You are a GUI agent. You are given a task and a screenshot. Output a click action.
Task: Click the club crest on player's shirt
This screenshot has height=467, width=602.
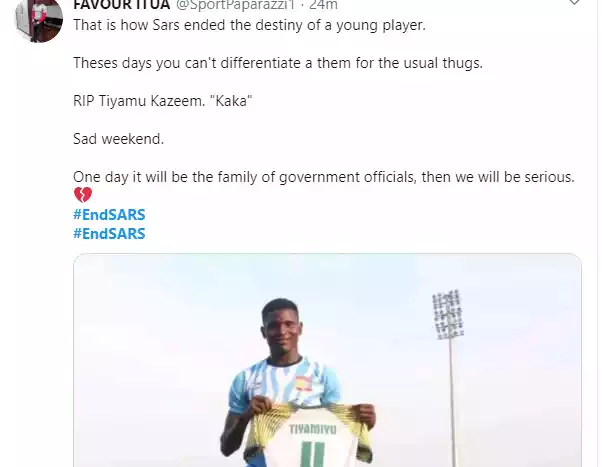tap(304, 384)
